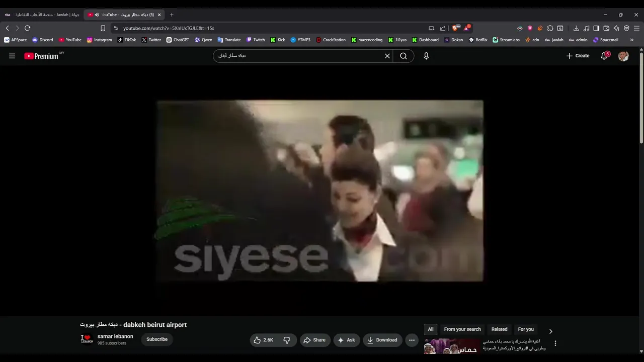This screenshot has height=362, width=644.
Task: Click the address bar URL
Action: (169, 28)
